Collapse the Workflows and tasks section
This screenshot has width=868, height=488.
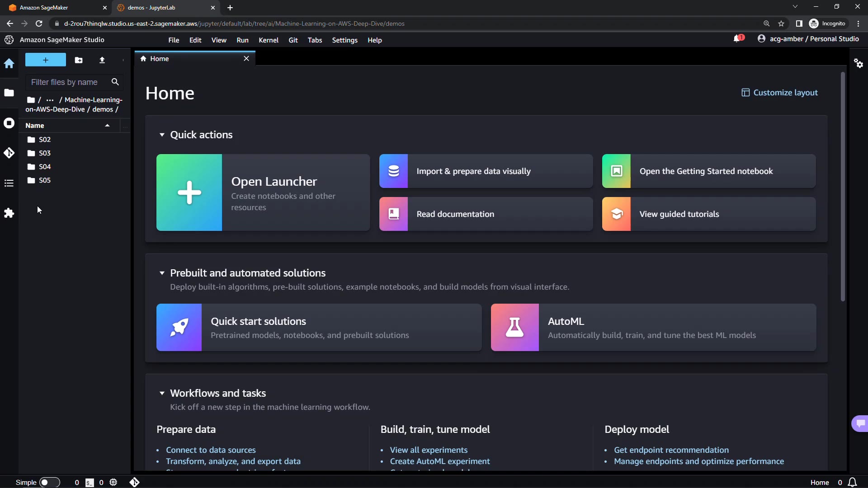click(x=162, y=393)
